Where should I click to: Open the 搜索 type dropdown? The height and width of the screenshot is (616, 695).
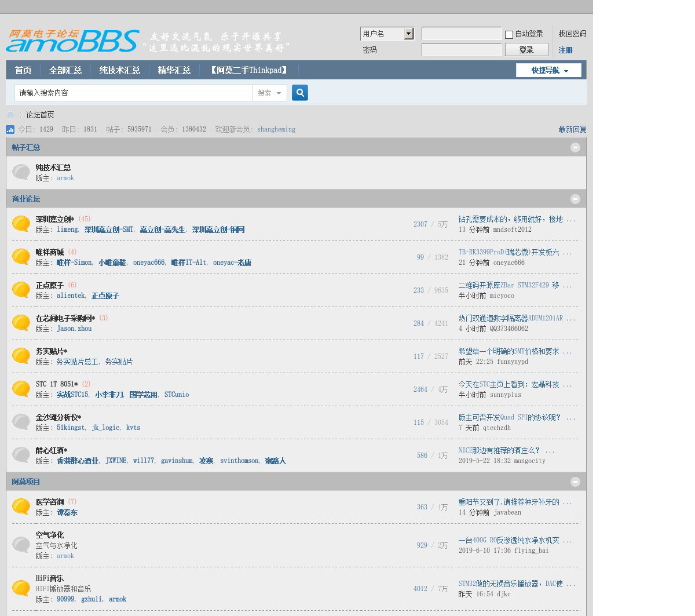269,93
